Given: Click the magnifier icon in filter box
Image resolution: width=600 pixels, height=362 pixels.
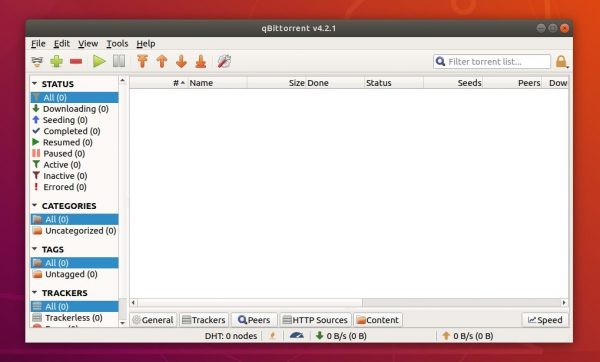Looking at the screenshot, I should pyautogui.click(x=440, y=62).
